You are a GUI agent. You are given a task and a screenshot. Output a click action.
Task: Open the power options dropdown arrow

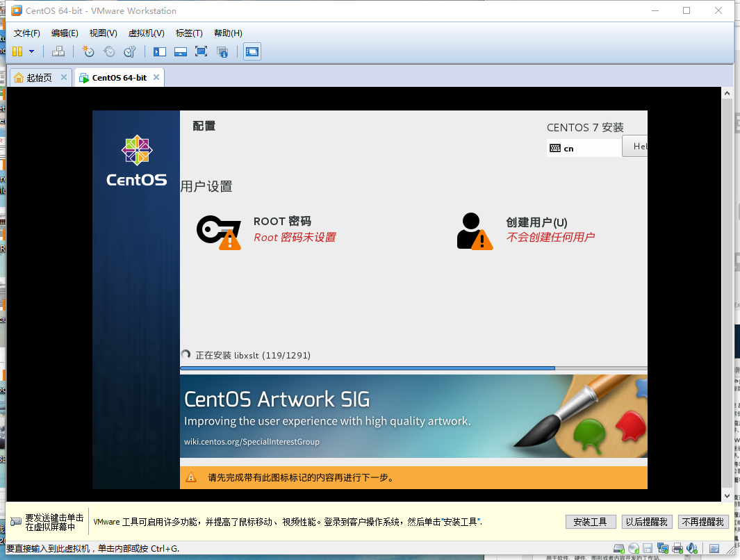click(32, 51)
